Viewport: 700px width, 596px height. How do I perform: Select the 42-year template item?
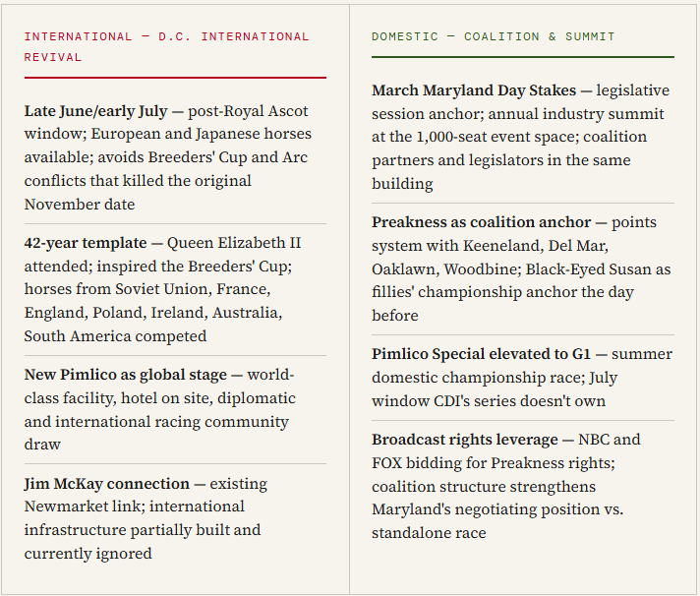click(175, 289)
